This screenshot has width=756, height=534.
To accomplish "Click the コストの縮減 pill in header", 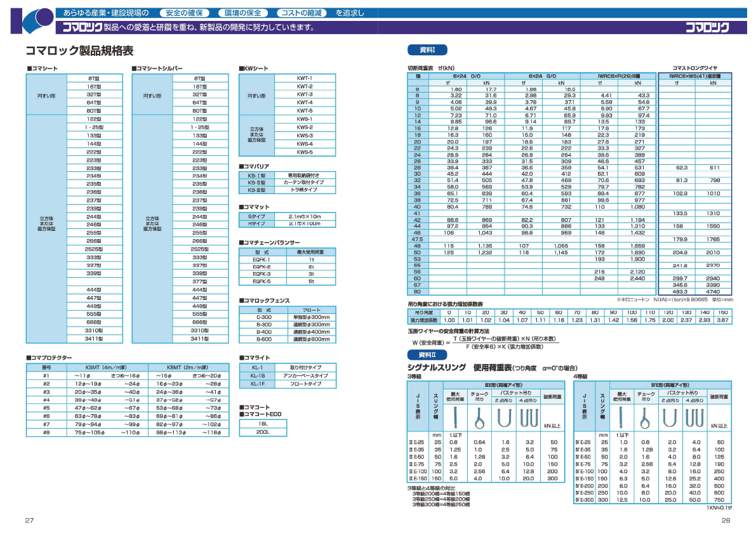I will (302, 13).
